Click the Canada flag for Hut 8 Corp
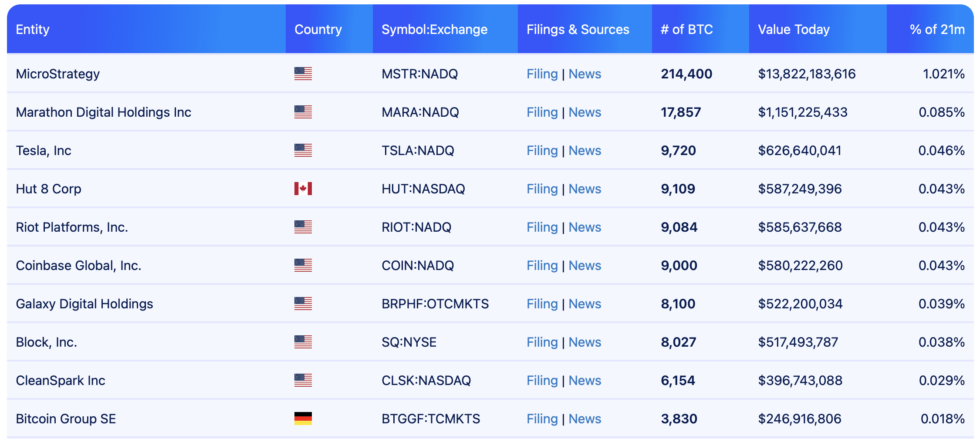 point(303,189)
